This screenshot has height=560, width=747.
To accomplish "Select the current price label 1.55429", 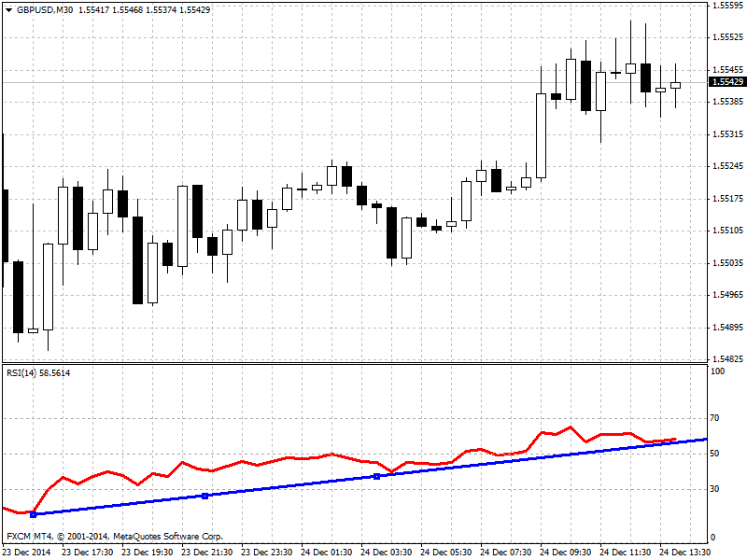I will pyautogui.click(x=727, y=82).
